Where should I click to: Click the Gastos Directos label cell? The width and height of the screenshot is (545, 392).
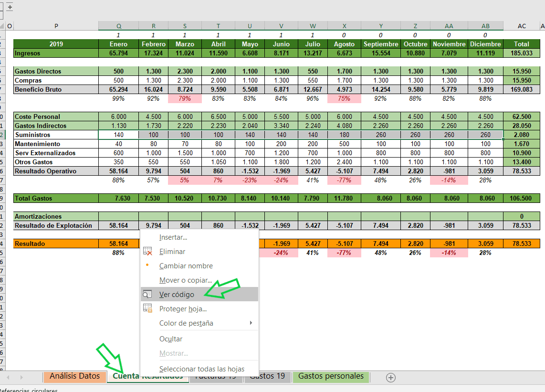point(56,71)
